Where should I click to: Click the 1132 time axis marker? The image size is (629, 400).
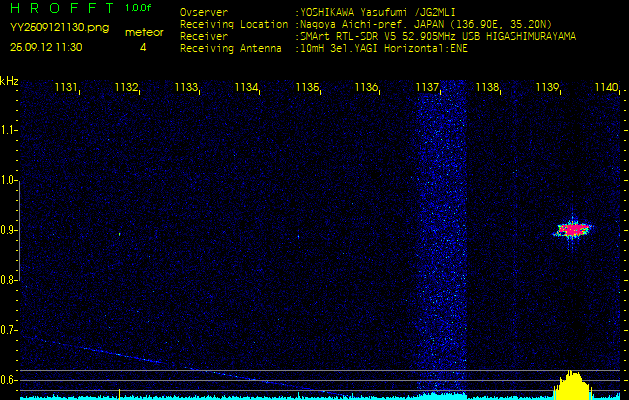(126, 87)
